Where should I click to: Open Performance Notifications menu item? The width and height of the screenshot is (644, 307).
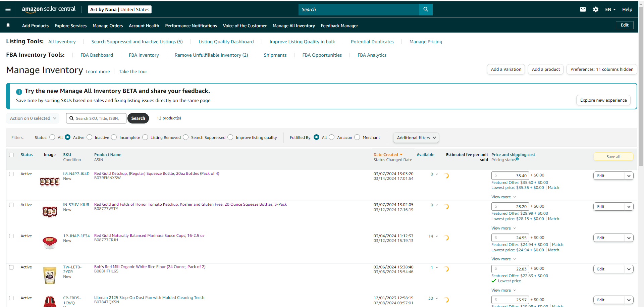coord(191,25)
